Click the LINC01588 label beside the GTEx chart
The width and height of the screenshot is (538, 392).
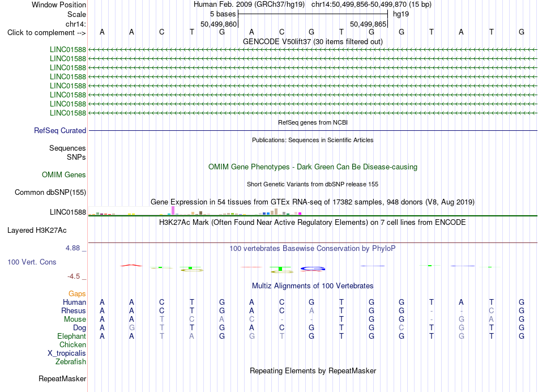coord(67,212)
